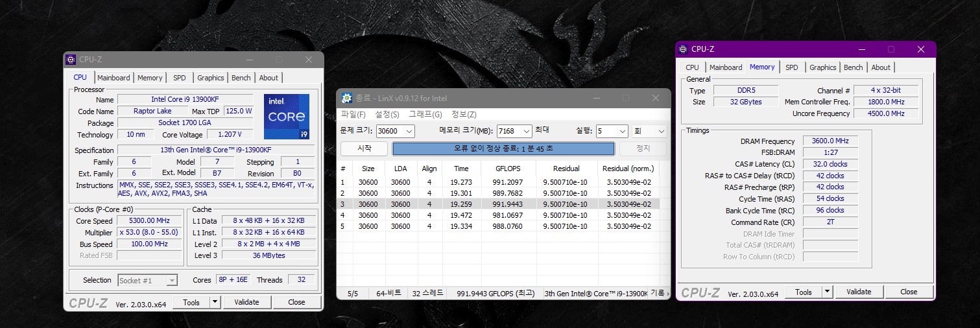
Task: Switch to Mainboard tab in gray CPU-Z window
Action: click(114, 78)
